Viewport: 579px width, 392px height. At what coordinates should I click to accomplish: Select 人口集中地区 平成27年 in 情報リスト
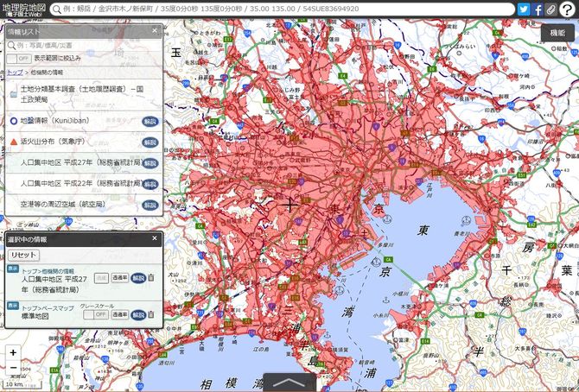pyautogui.click(x=84, y=163)
